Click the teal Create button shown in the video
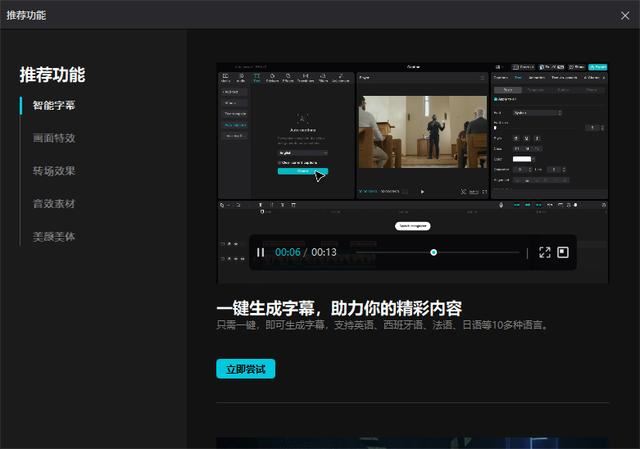Image resolution: width=640 pixels, height=449 pixels. click(301, 171)
